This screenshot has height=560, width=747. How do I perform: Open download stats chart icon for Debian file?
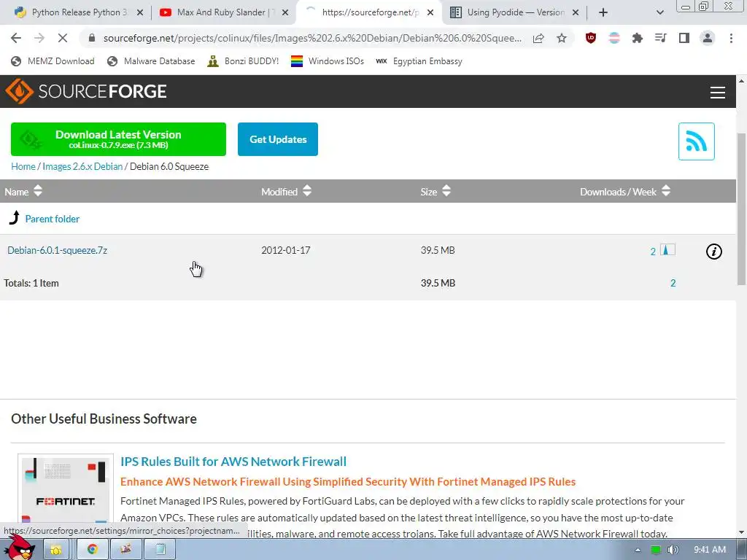667,249
